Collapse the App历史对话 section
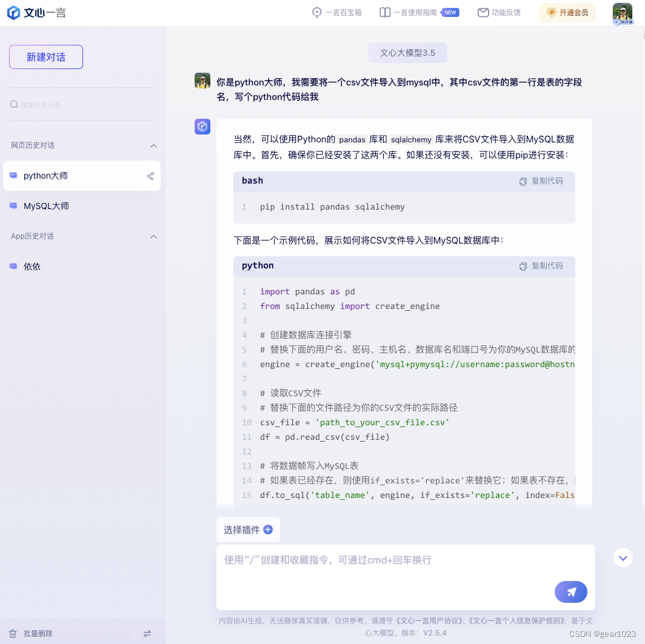The width and height of the screenshot is (645, 644). pyautogui.click(x=153, y=236)
